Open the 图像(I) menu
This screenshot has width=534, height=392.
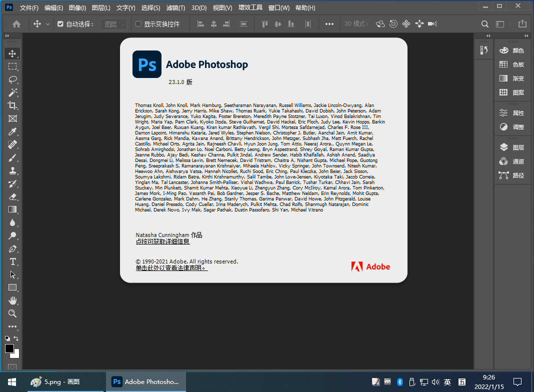pos(77,8)
